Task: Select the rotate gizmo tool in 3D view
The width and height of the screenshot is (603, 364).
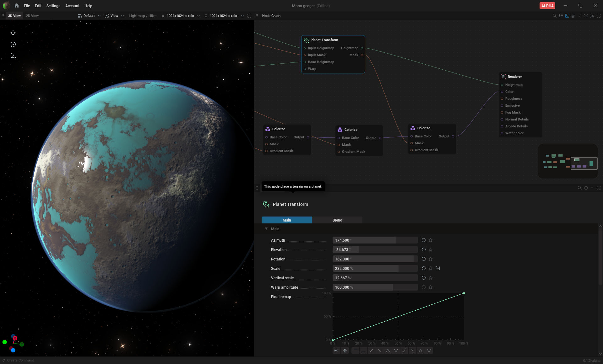Action: coord(13,44)
